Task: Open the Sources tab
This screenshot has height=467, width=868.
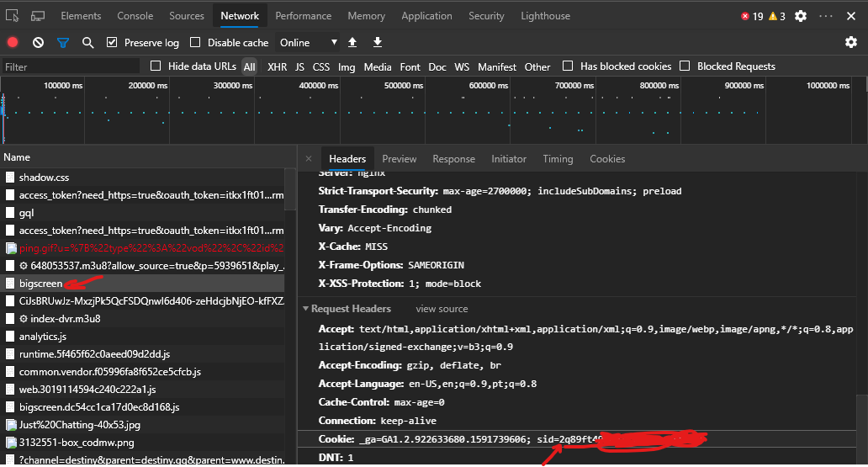Action: 187,16
